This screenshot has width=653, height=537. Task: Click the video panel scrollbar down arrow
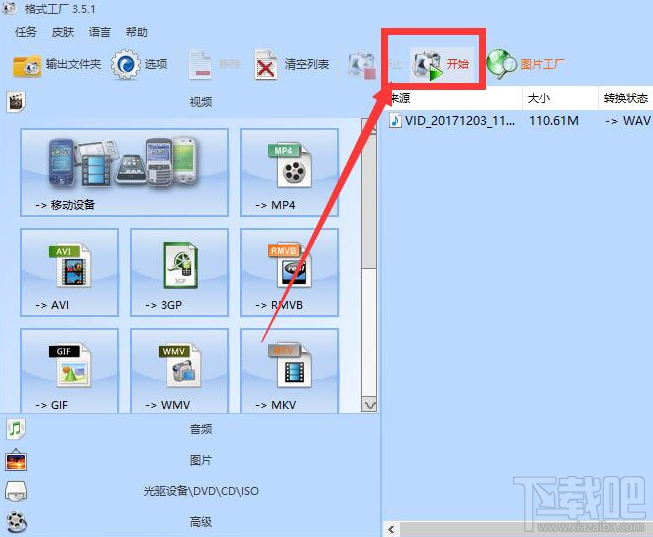click(369, 405)
